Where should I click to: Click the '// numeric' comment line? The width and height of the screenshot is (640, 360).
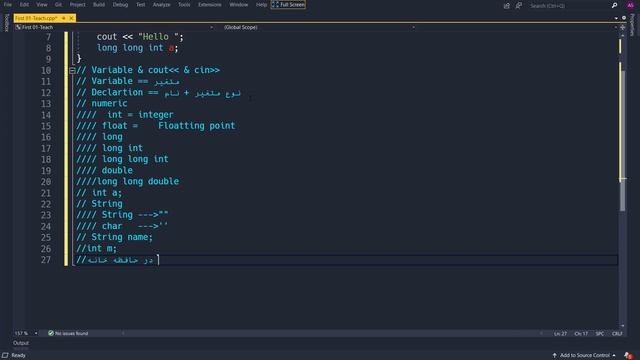pyautogui.click(x=102, y=104)
